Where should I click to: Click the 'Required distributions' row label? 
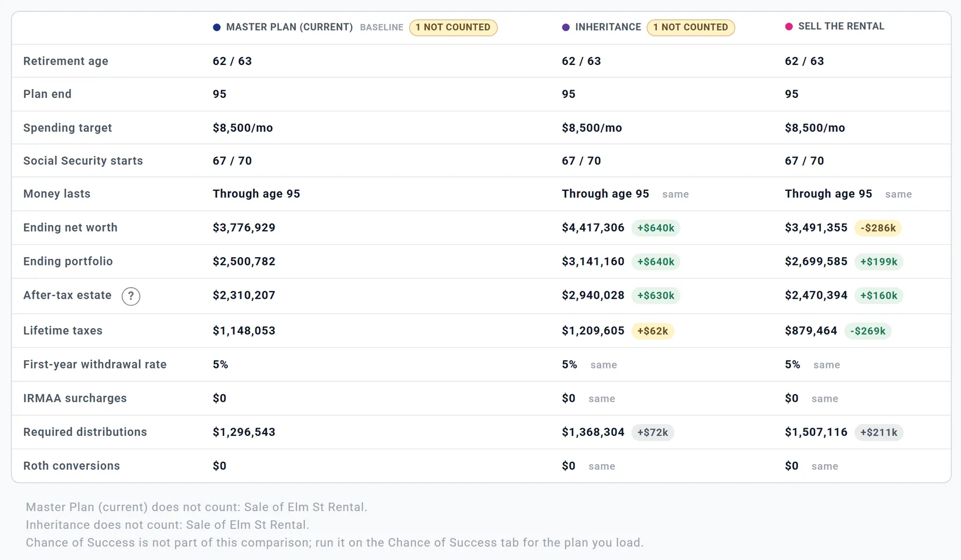coord(85,432)
